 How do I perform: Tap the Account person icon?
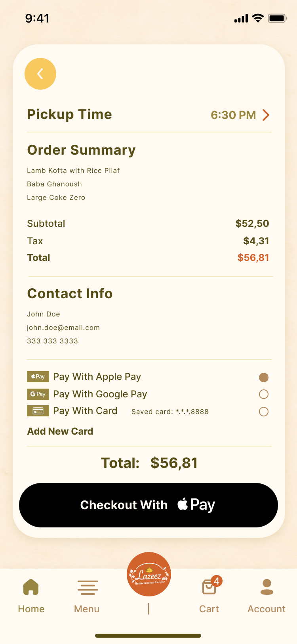click(x=267, y=587)
